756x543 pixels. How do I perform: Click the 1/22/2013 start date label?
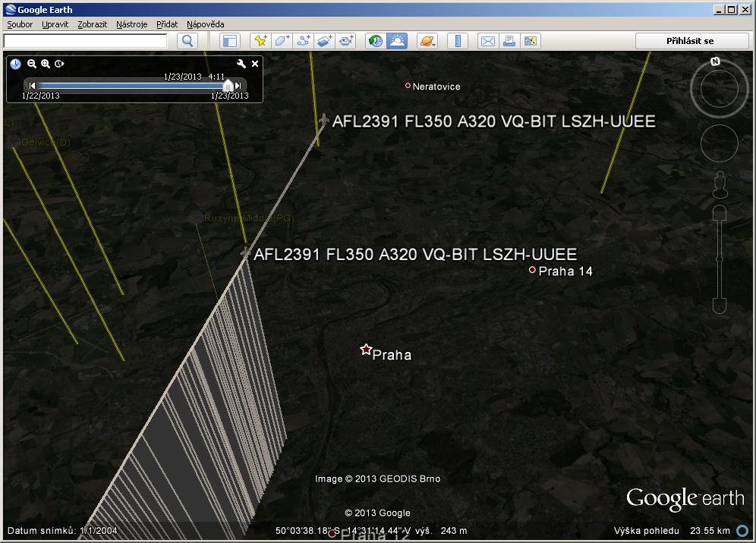tap(41, 96)
